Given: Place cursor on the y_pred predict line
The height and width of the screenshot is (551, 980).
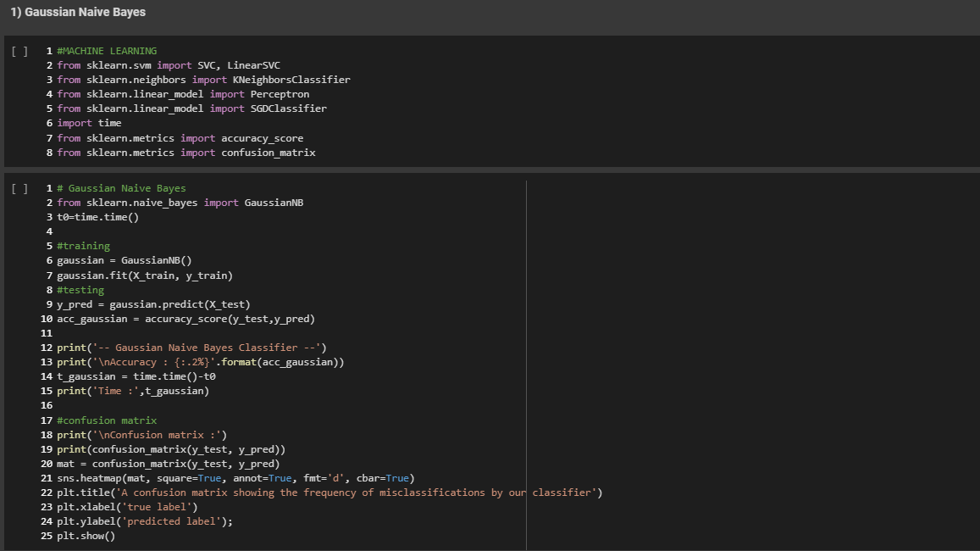Looking at the screenshot, I should (153, 304).
